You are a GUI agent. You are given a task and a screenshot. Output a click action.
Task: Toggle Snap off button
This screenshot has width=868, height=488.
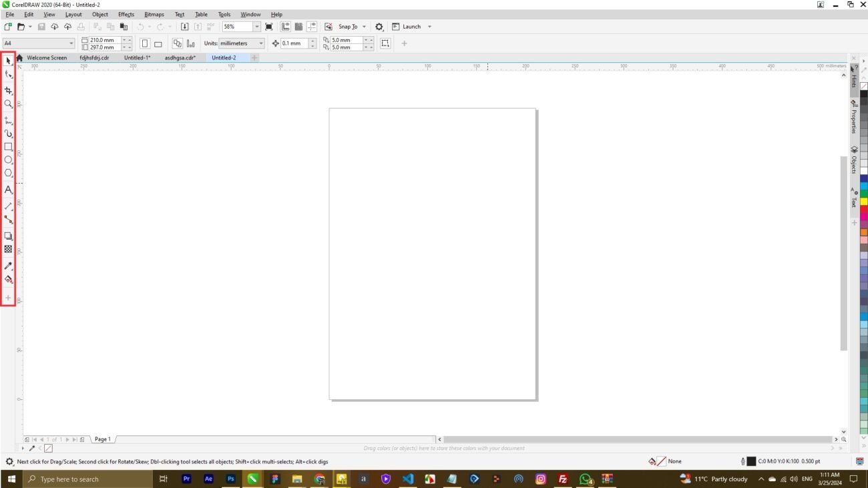click(329, 27)
